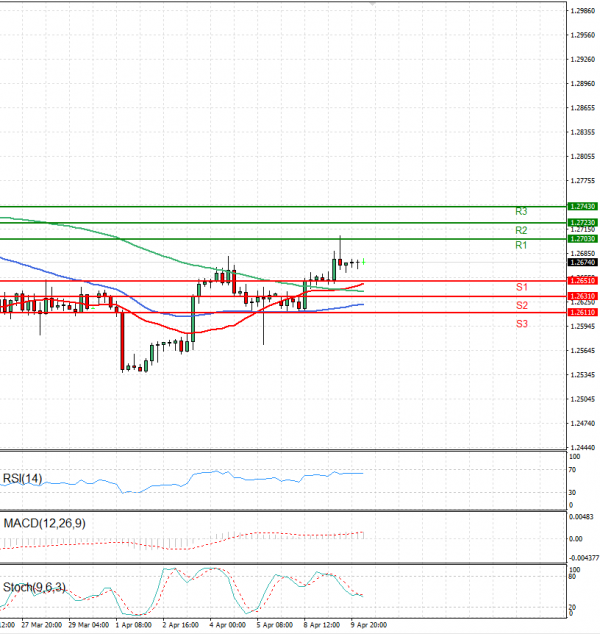Click the 1.28055 price axis value
The height and width of the screenshot is (634, 600).
[583, 156]
